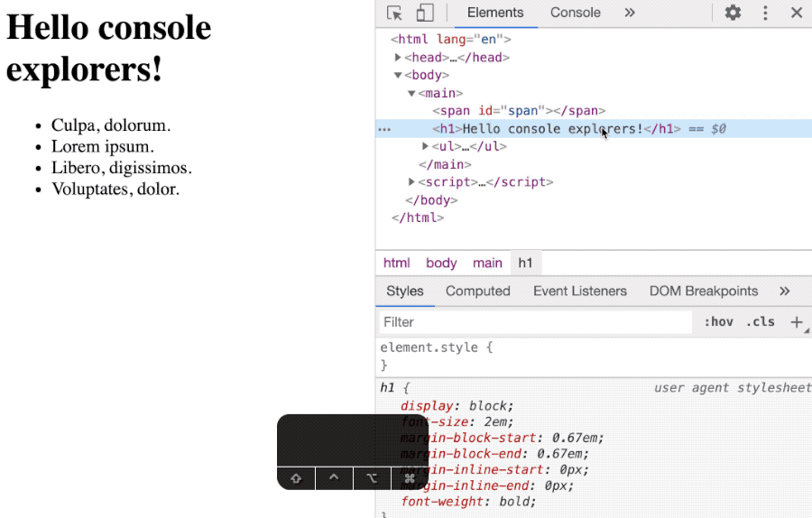Select body in the breadcrumb bar
This screenshot has height=518, width=812.
click(441, 263)
